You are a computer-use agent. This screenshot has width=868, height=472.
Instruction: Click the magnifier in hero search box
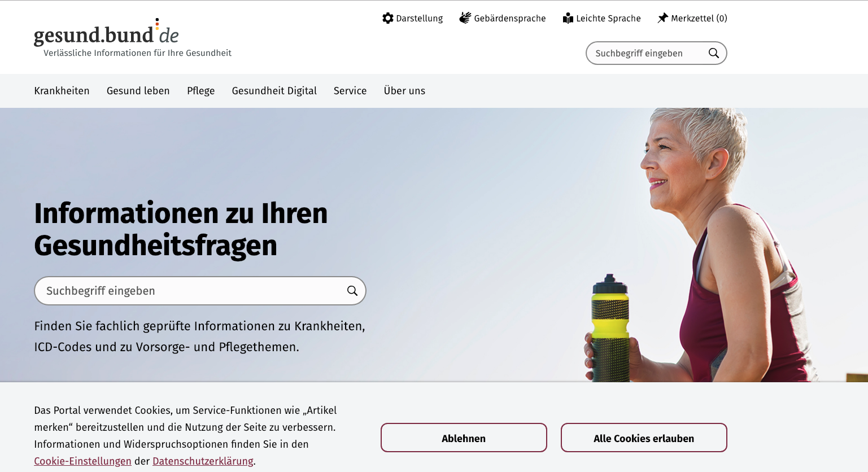click(352, 291)
